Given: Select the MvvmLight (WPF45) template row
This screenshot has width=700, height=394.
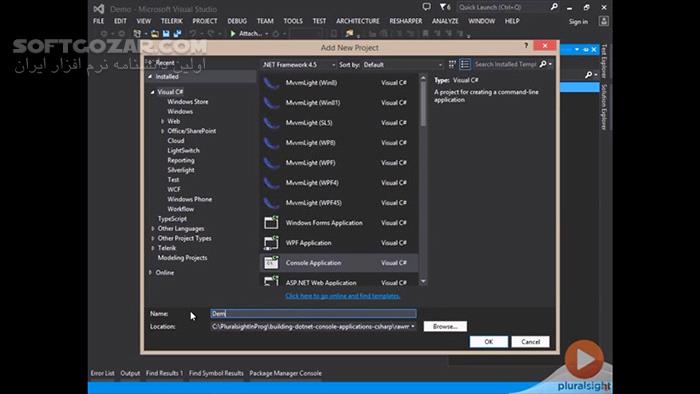Looking at the screenshot, I should pos(339,203).
